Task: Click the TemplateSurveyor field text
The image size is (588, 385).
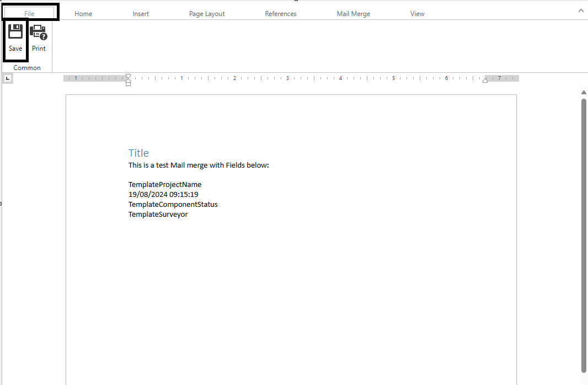Action: [x=158, y=214]
